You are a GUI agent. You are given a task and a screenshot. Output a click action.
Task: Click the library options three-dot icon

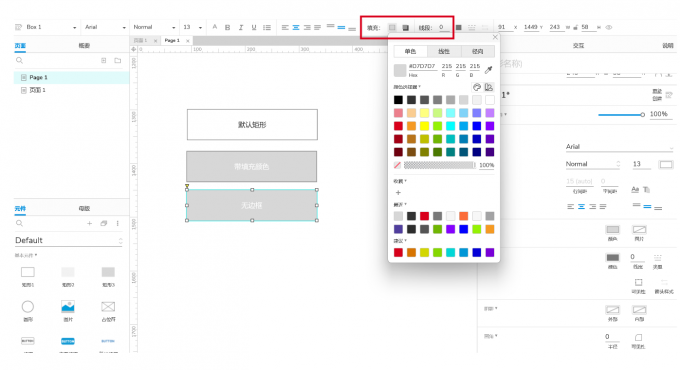(118, 223)
